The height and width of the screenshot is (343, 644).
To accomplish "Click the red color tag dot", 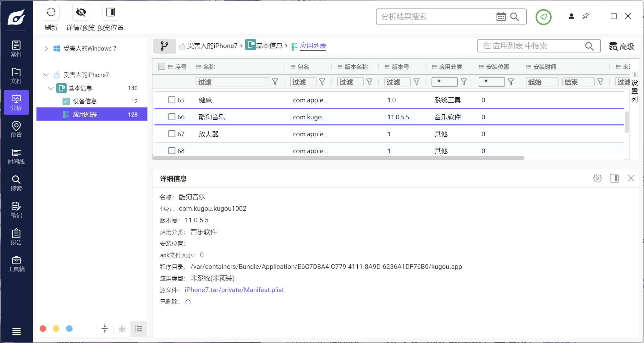I will click(x=43, y=329).
